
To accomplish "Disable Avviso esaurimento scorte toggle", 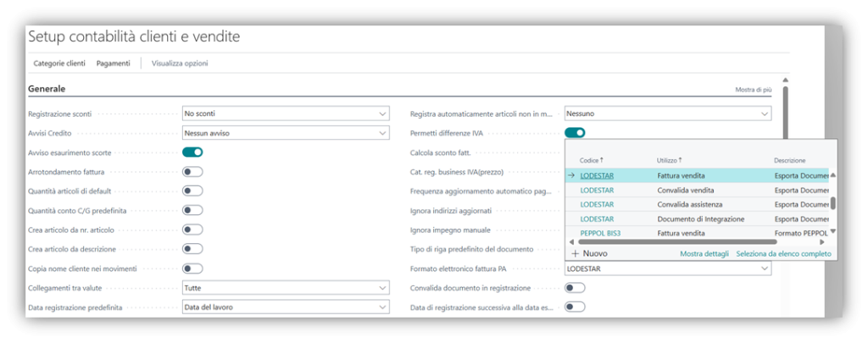I will (192, 152).
